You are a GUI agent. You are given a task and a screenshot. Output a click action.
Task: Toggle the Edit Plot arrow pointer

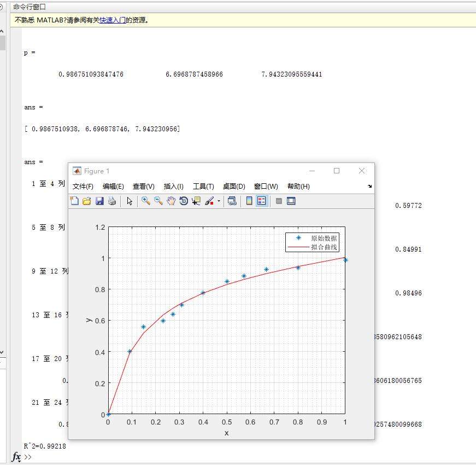click(130, 201)
